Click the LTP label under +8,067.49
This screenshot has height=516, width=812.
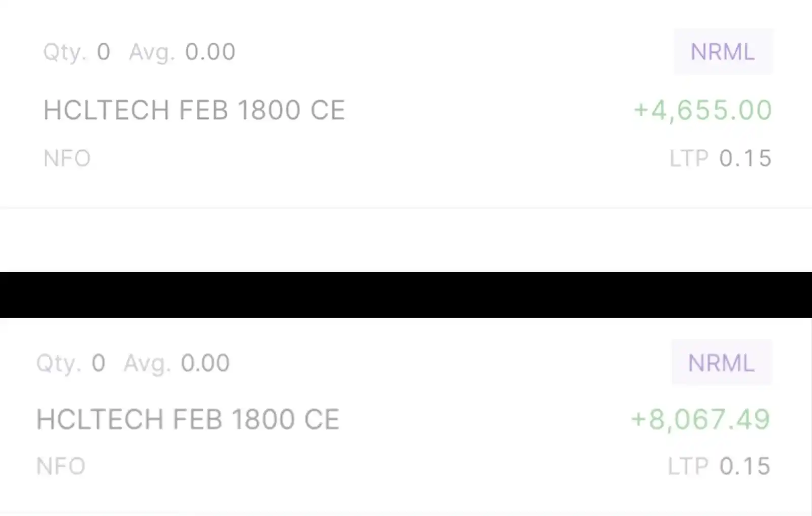pyautogui.click(x=688, y=466)
